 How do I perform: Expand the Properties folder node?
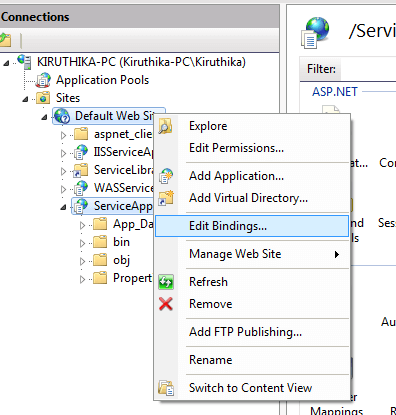(x=82, y=279)
